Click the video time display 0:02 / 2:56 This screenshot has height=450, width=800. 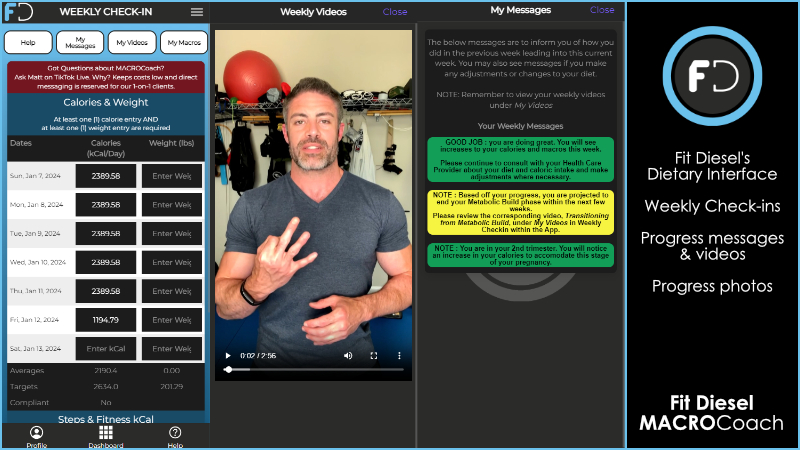258,356
